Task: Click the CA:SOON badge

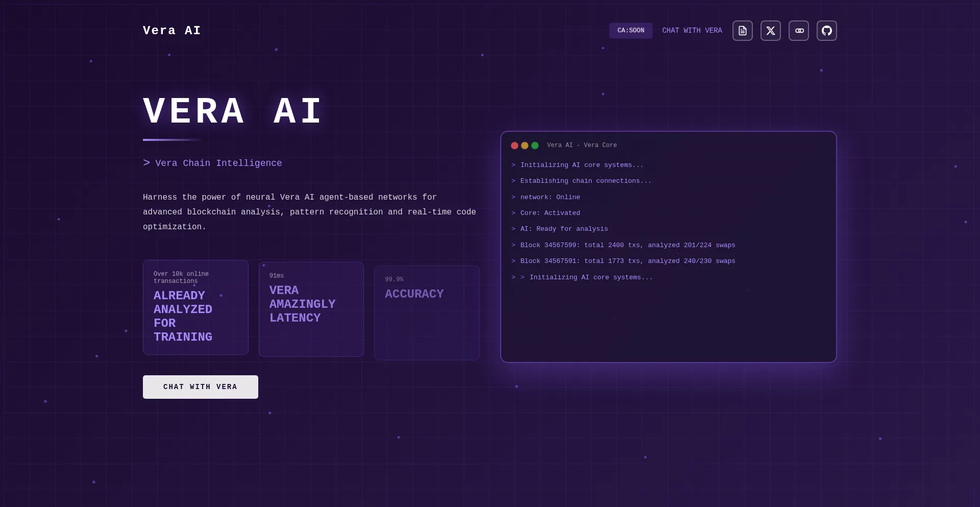Action: coord(631,31)
